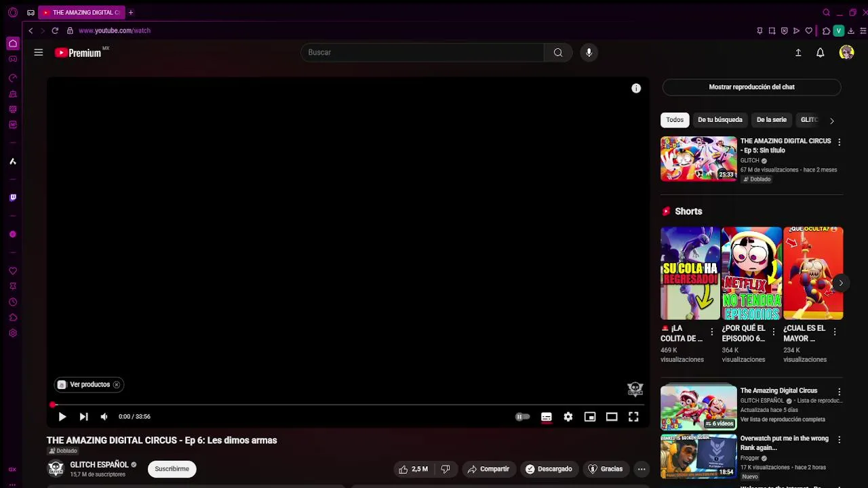Screen dimensions: 868x488
Task: Open YouTube notifications bell
Action: pyautogui.click(x=820, y=52)
